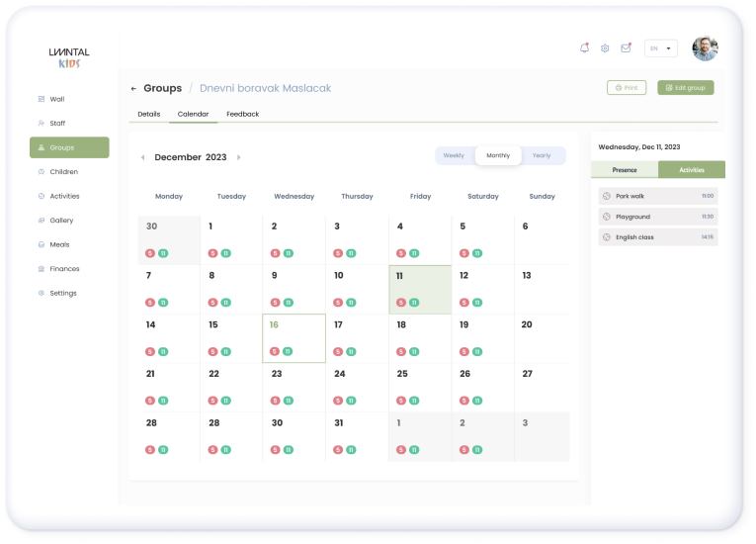This screenshot has width=756, height=544.
Task: Click the Edit group button
Action: pos(685,88)
